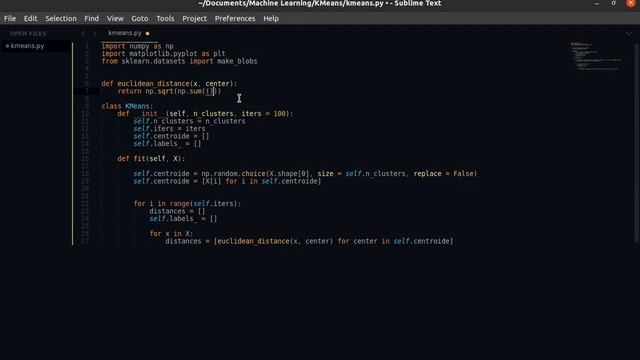640x360 pixels.
Task: Open the Selection menu
Action: 61,18
